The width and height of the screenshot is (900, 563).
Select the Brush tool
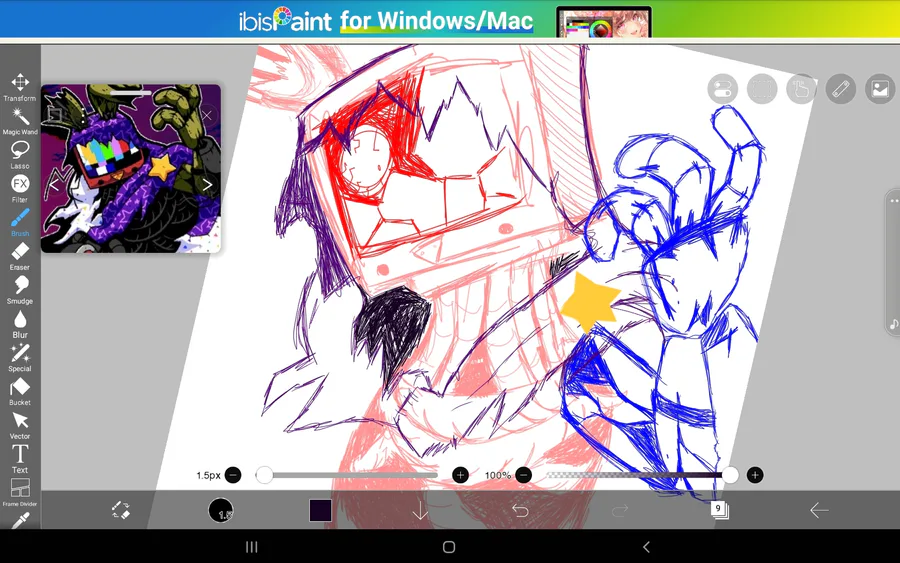pos(20,223)
